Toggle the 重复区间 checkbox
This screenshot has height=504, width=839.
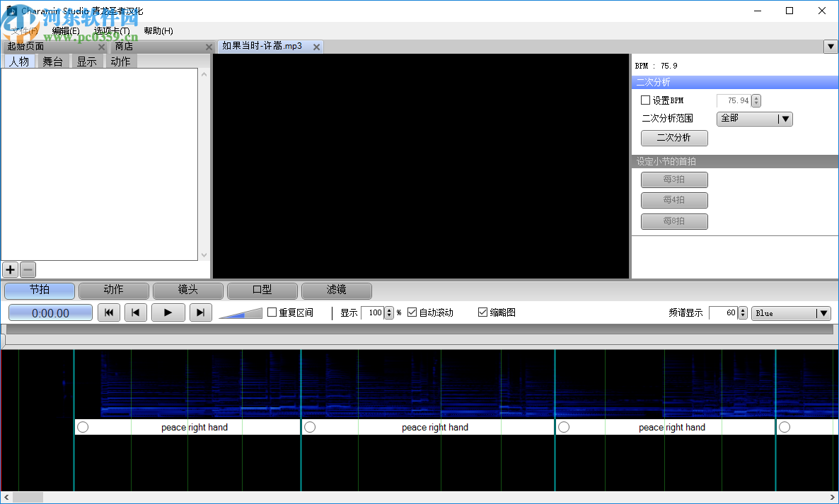coord(272,312)
